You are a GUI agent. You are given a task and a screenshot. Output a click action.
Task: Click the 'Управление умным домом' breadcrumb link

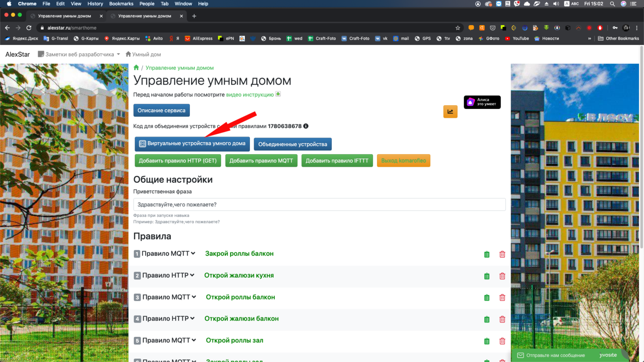click(179, 68)
